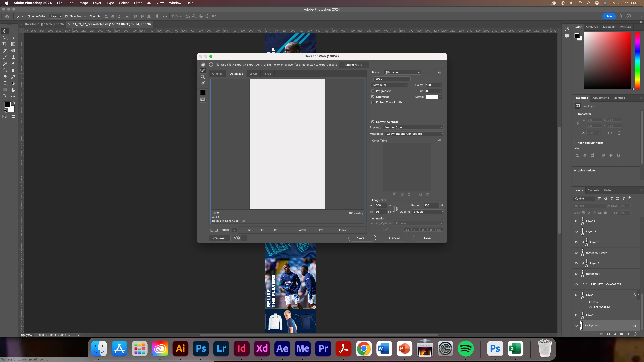Select the Lasso tool
The image size is (644, 362).
coord(5,37)
